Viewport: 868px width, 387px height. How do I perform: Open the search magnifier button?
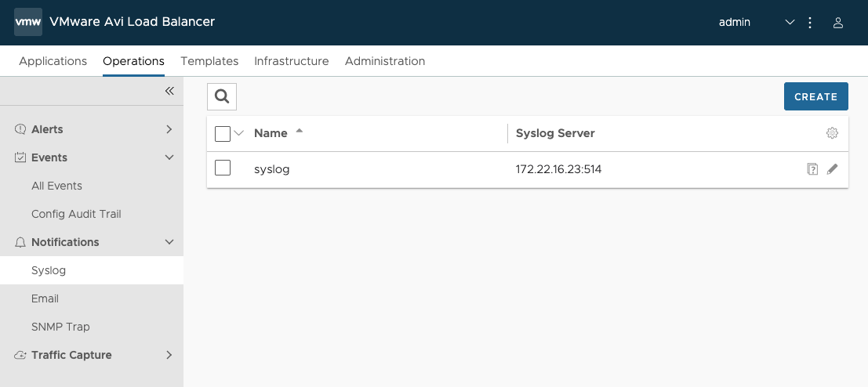pyautogui.click(x=222, y=97)
